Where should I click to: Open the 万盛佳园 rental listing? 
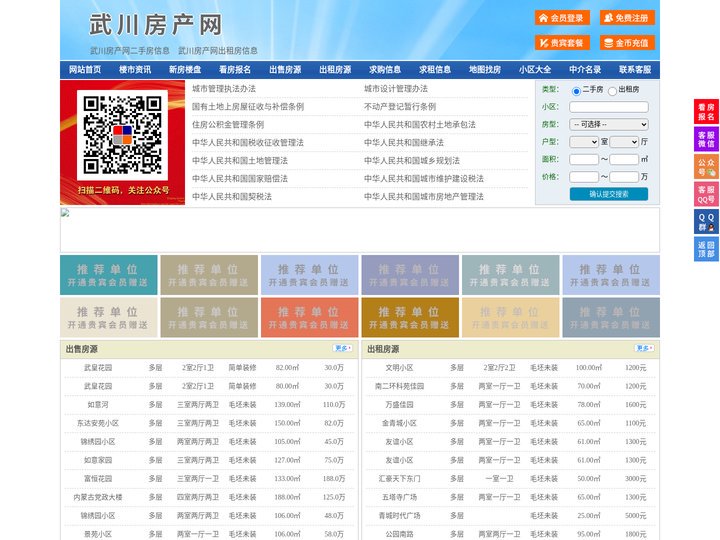399,405
